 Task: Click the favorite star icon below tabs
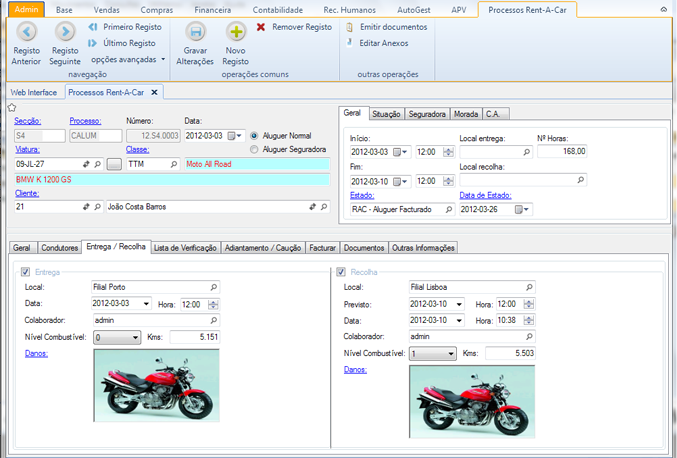12,107
